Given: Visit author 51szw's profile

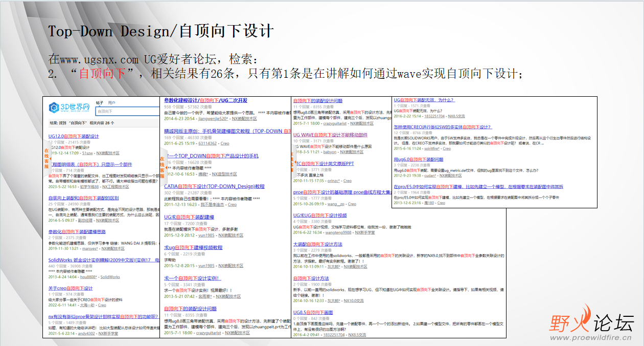Looking at the screenshot, I should (x=87, y=153).
